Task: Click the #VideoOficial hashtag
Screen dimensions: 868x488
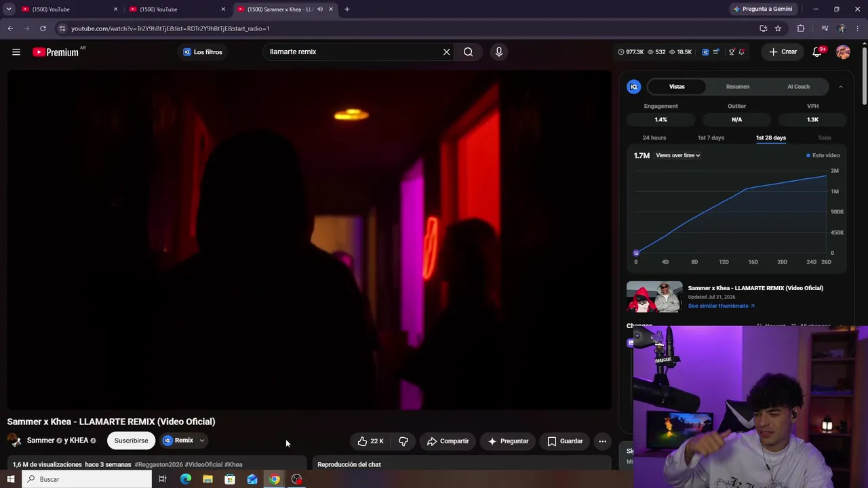Action: (203, 464)
